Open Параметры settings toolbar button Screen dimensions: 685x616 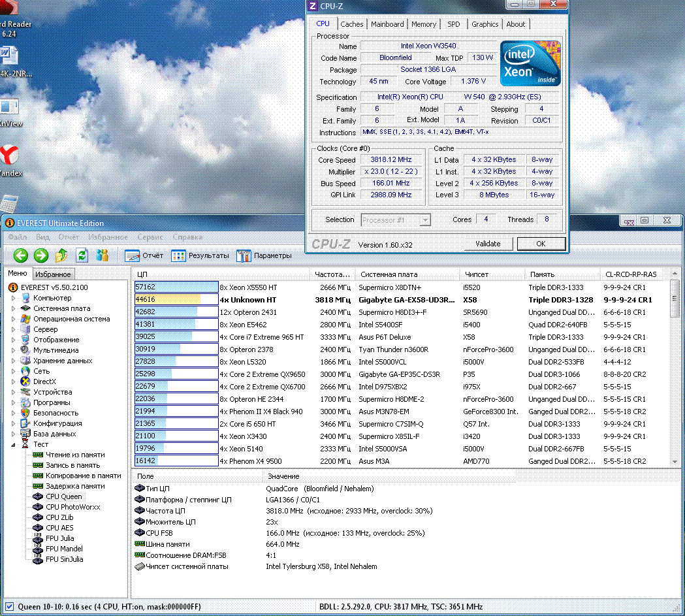click(264, 255)
